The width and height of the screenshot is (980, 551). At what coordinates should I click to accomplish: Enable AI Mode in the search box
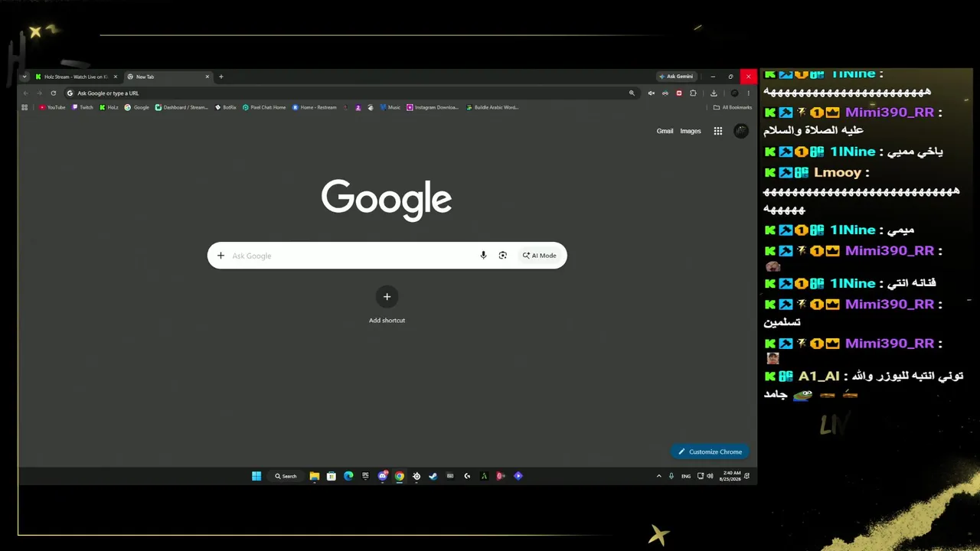click(540, 256)
